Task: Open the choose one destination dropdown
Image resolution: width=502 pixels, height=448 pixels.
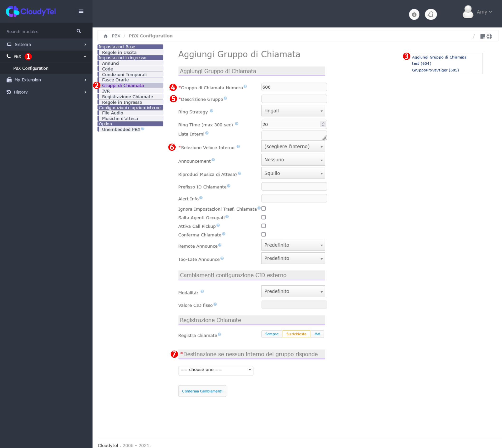Action: click(x=215, y=370)
